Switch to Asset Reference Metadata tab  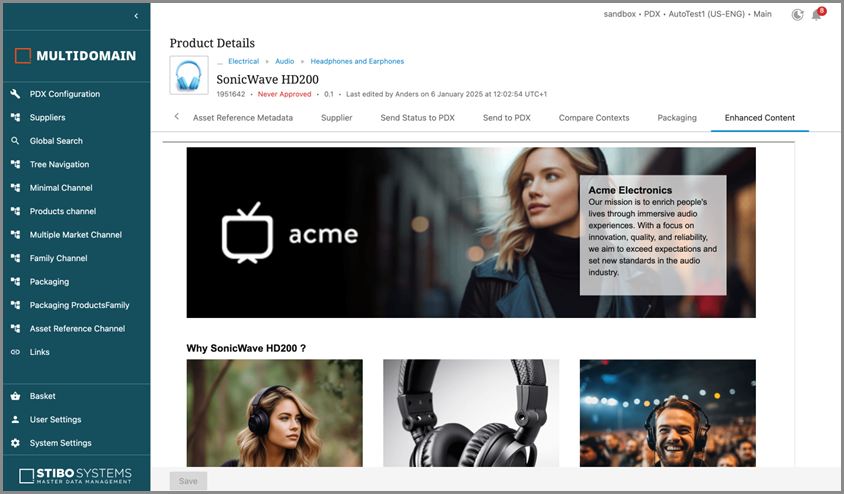243,117
